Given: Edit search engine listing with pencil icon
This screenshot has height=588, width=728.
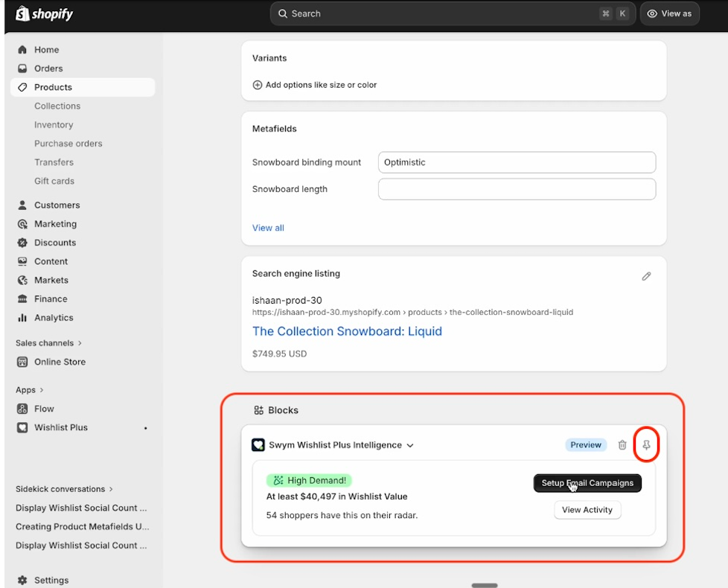Looking at the screenshot, I should point(646,276).
